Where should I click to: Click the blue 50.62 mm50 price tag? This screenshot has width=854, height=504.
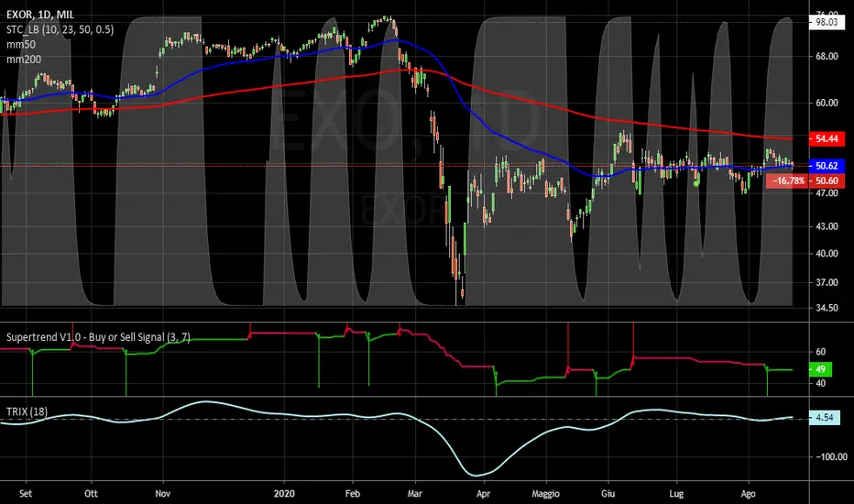point(827,166)
